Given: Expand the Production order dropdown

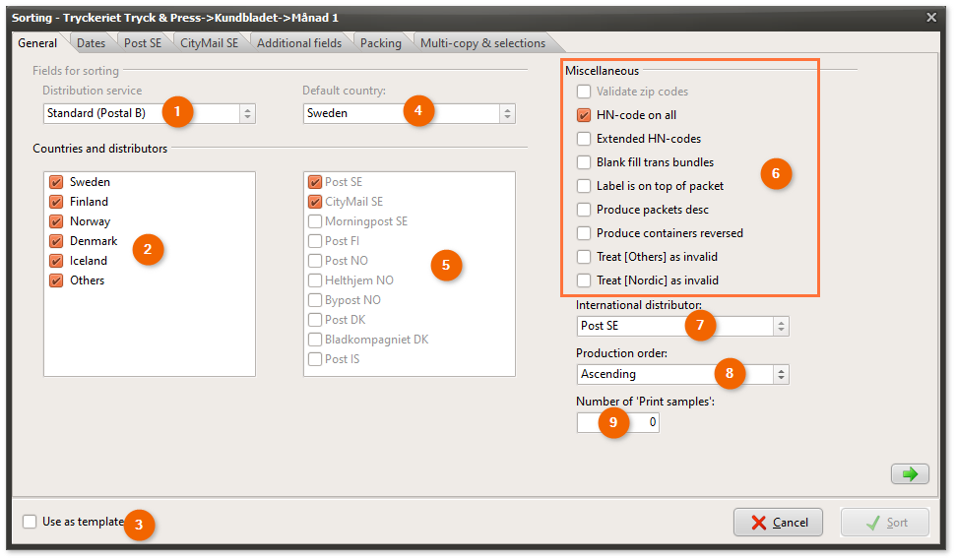Looking at the screenshot, I should 781,374.
